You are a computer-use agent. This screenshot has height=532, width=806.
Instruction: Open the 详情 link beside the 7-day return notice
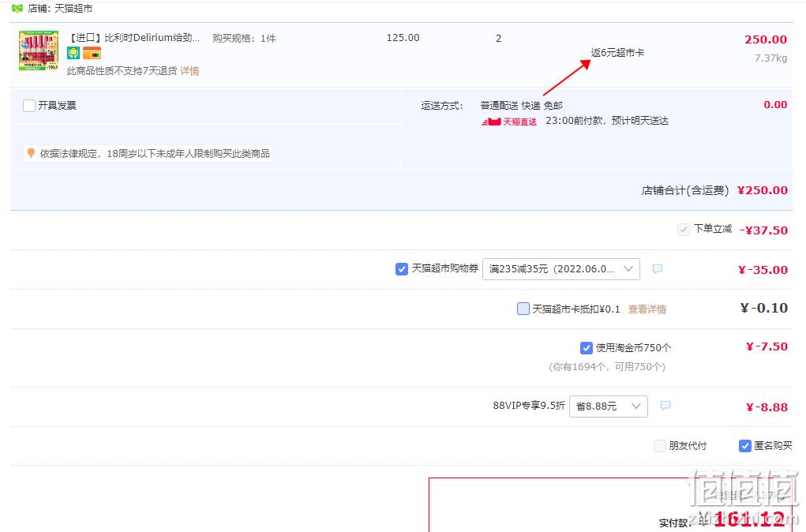(189, 71)
